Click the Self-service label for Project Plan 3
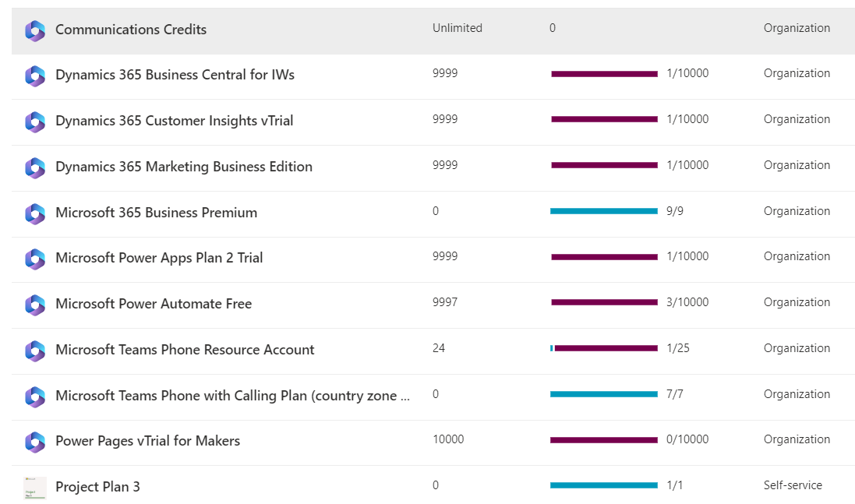The height and width of the screenshot is (504, 855). click(793, 485)
